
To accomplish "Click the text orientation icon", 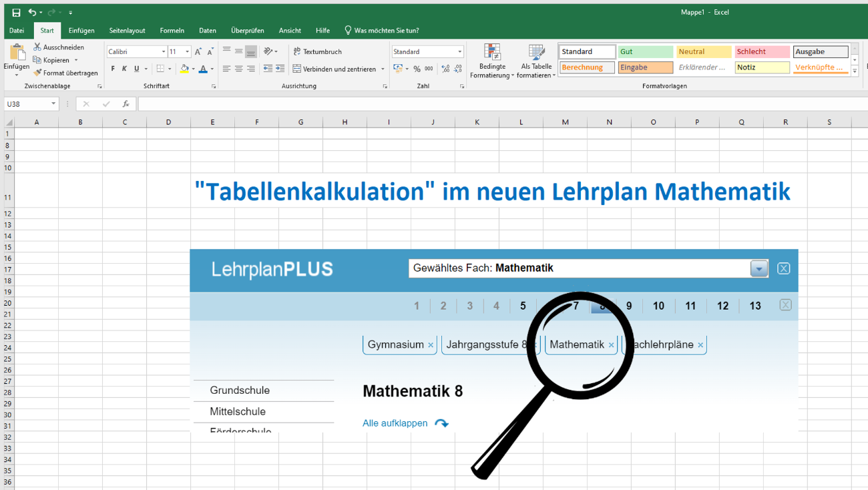I will [x=268, y=51].
